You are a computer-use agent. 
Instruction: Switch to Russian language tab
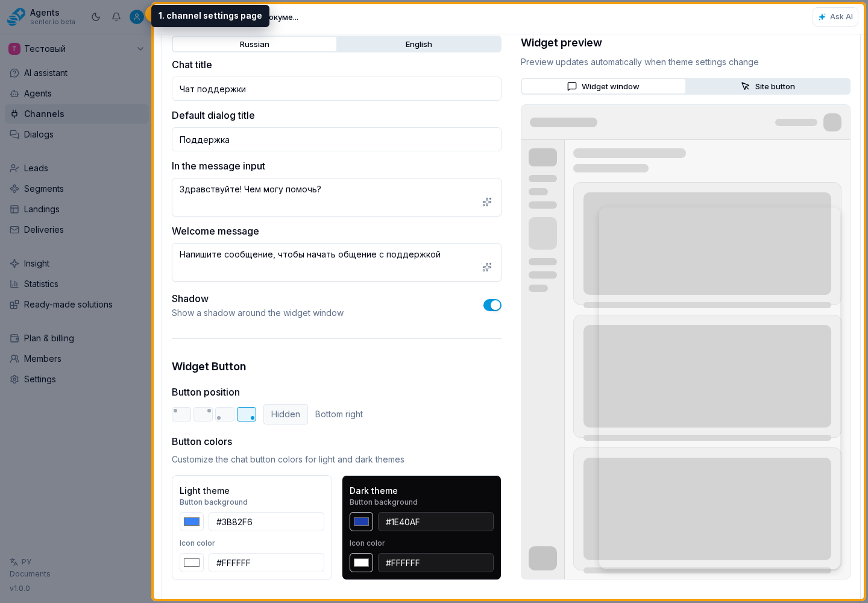254,44
